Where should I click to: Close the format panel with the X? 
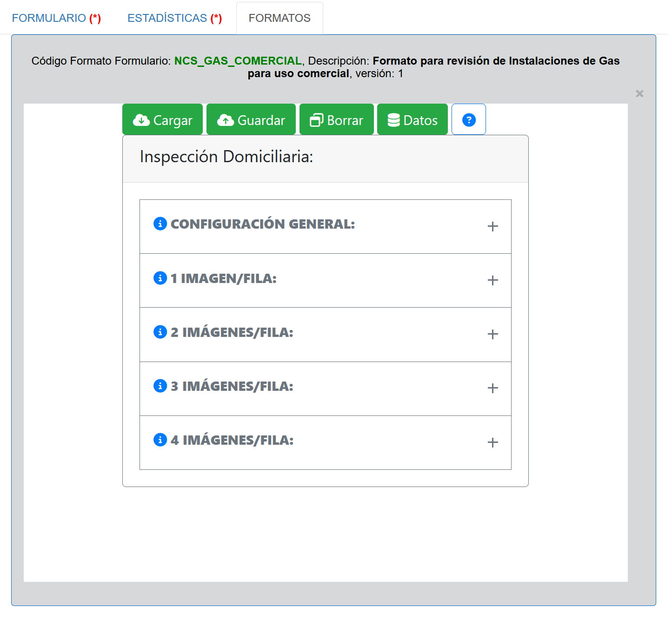pos(639,94)
